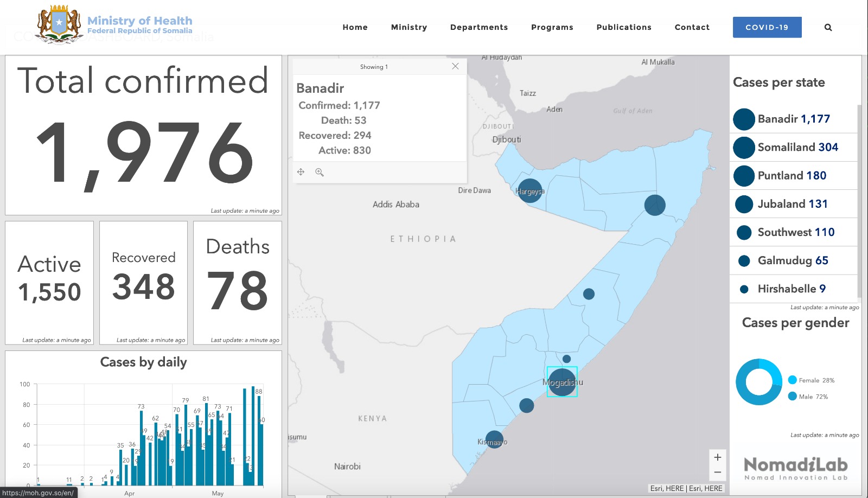Click the Hargeysa circle marker on map
This screenshot has width=868, height=498.
click(x=529, y=191)
